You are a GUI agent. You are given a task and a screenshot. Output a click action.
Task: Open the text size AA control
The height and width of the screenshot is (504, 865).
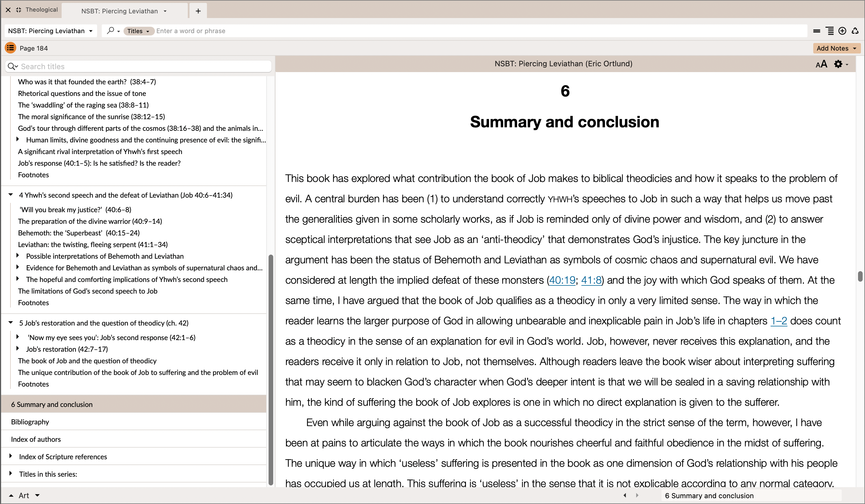(821, 64)
